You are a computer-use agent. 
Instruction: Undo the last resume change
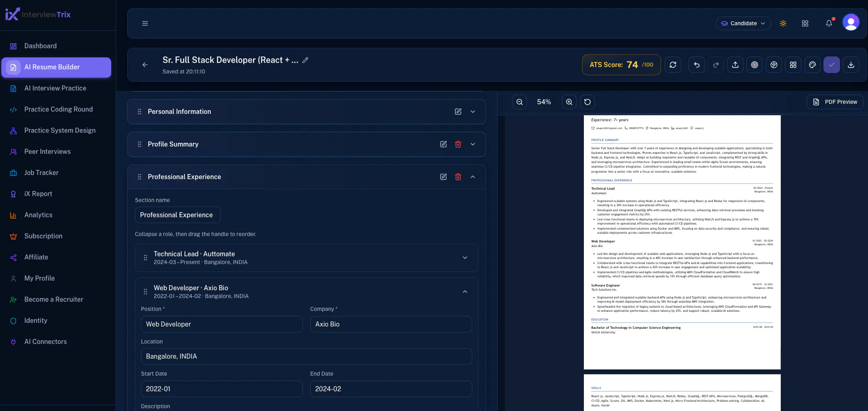(697, 65)
